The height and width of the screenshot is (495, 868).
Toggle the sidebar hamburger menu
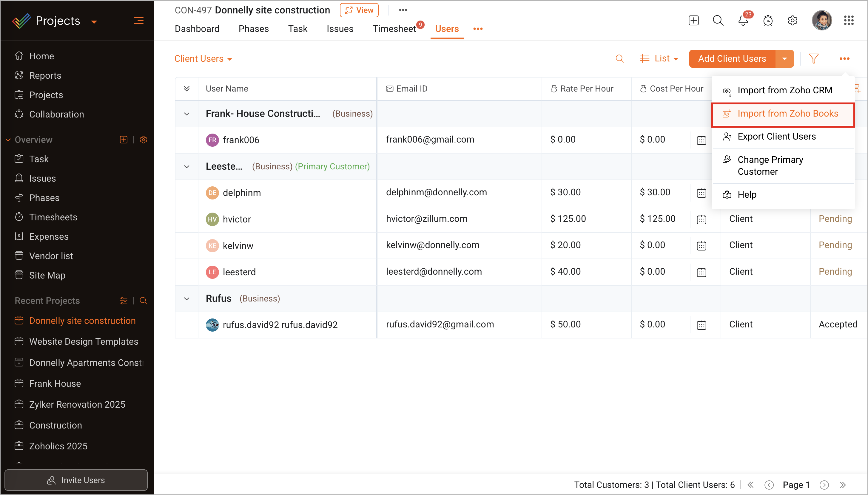coord(138,21)
